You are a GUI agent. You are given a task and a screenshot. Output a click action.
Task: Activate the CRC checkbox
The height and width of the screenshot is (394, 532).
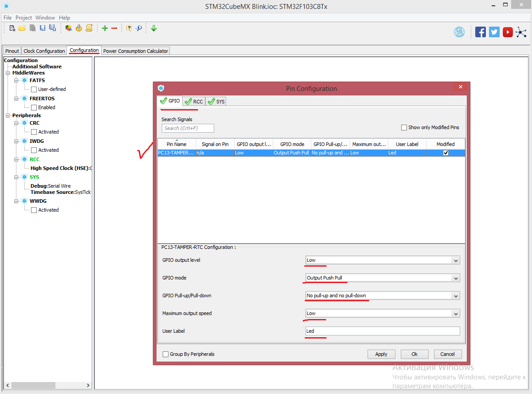(x=34, y=132)
